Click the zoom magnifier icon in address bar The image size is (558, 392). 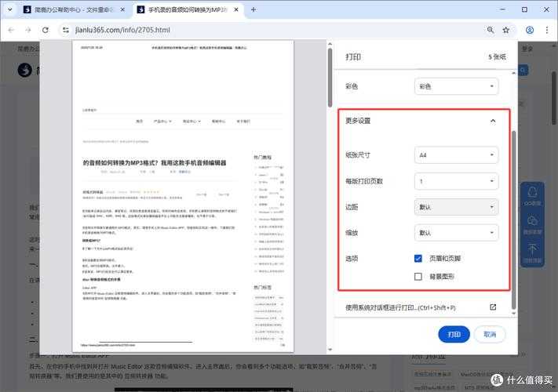[x=491, y=31]
